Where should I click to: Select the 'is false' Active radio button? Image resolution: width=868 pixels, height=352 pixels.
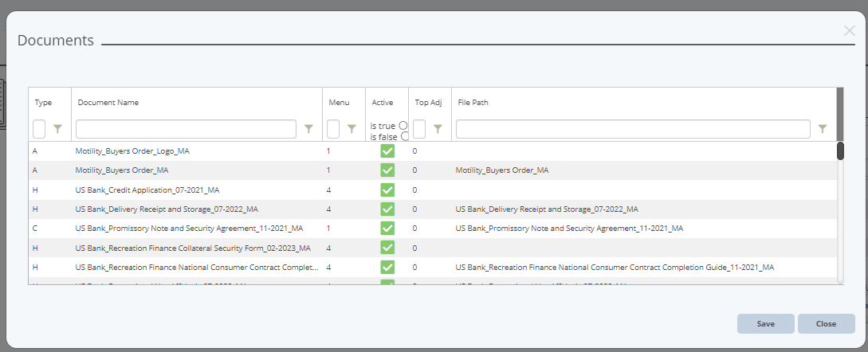pyautogui.click(x=405, y=136)
